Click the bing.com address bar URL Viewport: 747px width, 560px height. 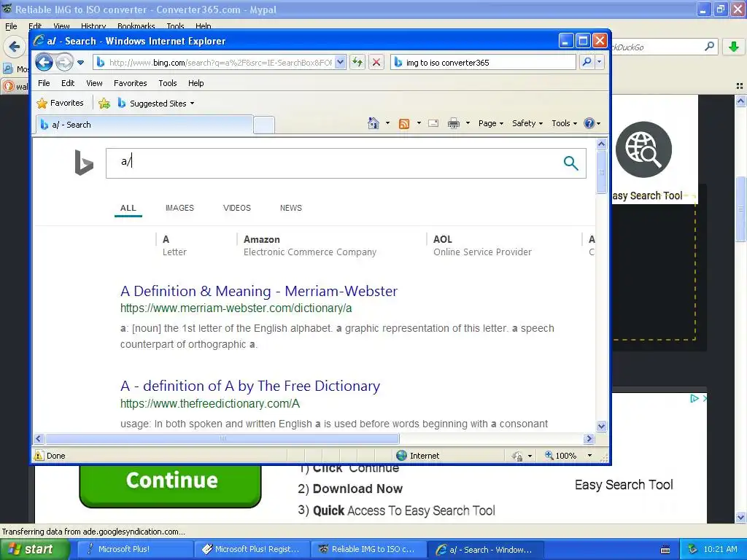219,63
